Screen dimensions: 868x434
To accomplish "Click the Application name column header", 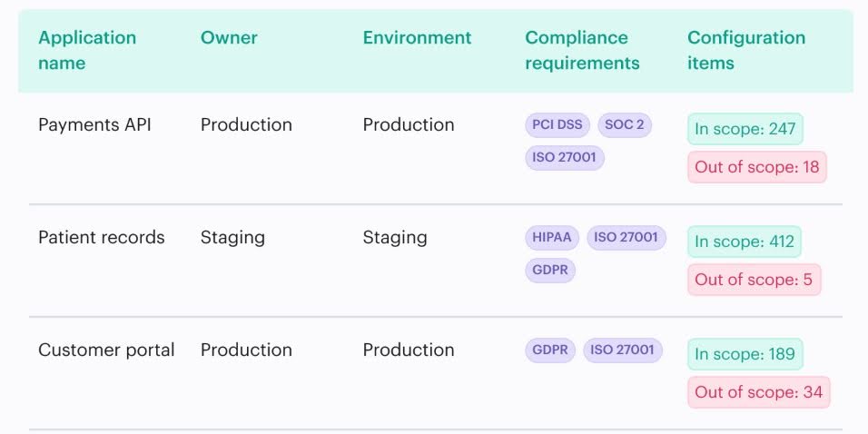I will (87, 50).
